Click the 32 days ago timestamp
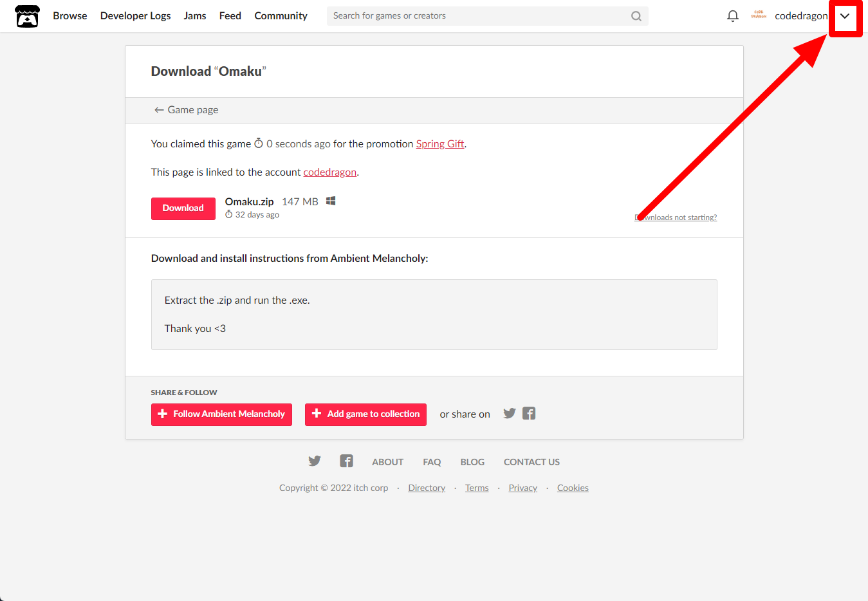868x601 pixels. tap(252, 215)
